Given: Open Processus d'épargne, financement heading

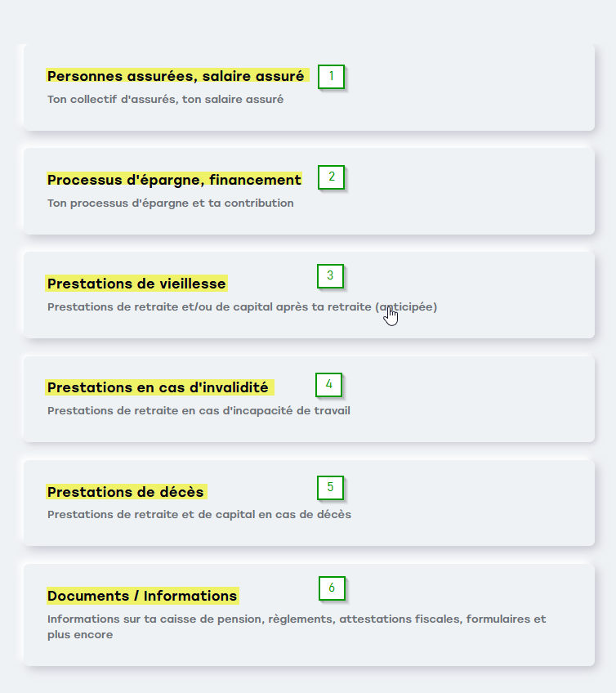Looking at the screenshot, I should pos(174,180).
